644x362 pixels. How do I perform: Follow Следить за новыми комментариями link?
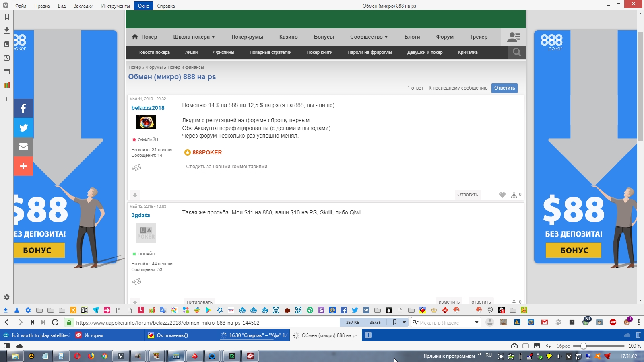[x=227, y=167]
